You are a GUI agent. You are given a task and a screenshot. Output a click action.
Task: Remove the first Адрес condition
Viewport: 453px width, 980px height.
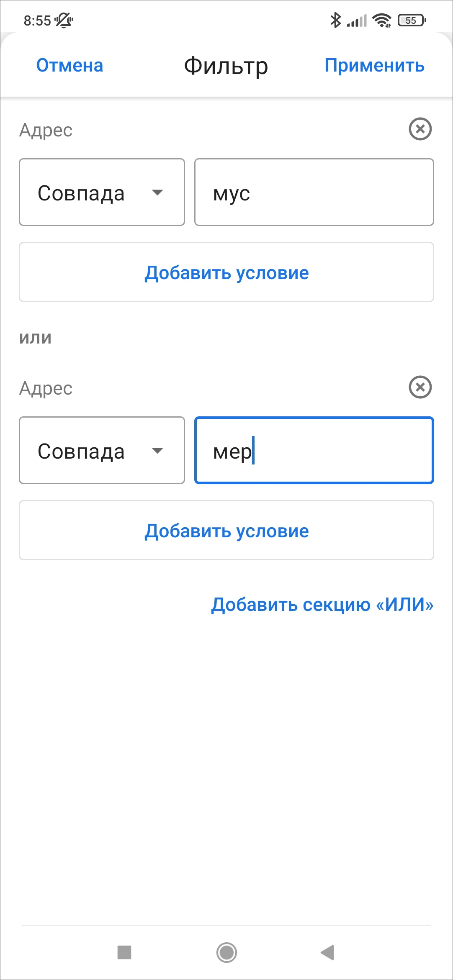click(420, 129)
